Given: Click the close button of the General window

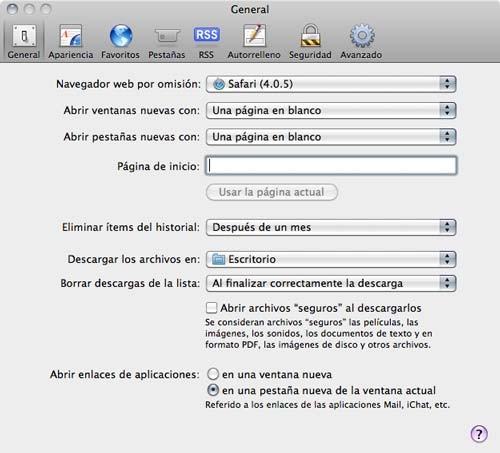Looking at the screenshot, I should point(12,9).
